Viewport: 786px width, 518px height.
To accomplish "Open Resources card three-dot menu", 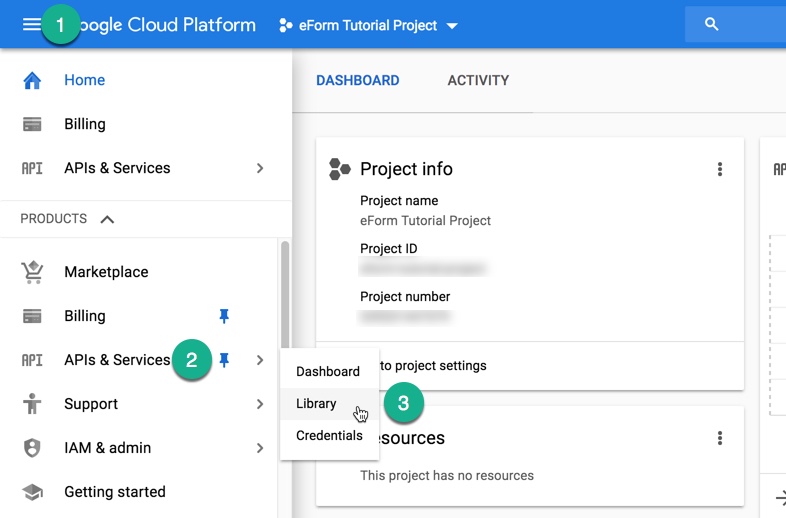I will tap(720, 438).
